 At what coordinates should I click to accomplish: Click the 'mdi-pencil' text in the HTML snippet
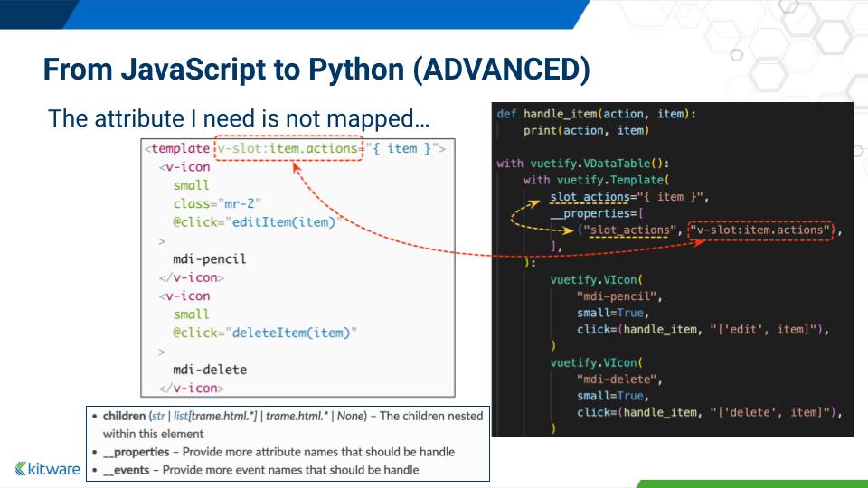(209, 259)
